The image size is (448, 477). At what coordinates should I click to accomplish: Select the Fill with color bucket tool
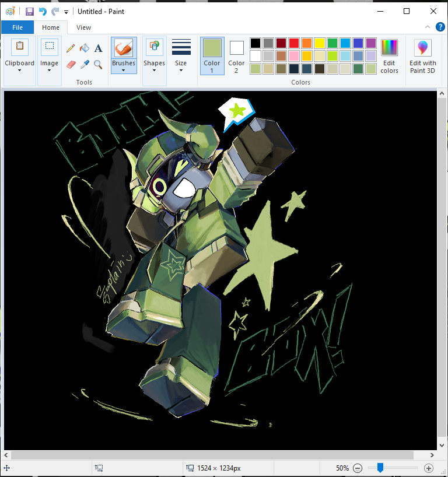click(x=85, y=48)
